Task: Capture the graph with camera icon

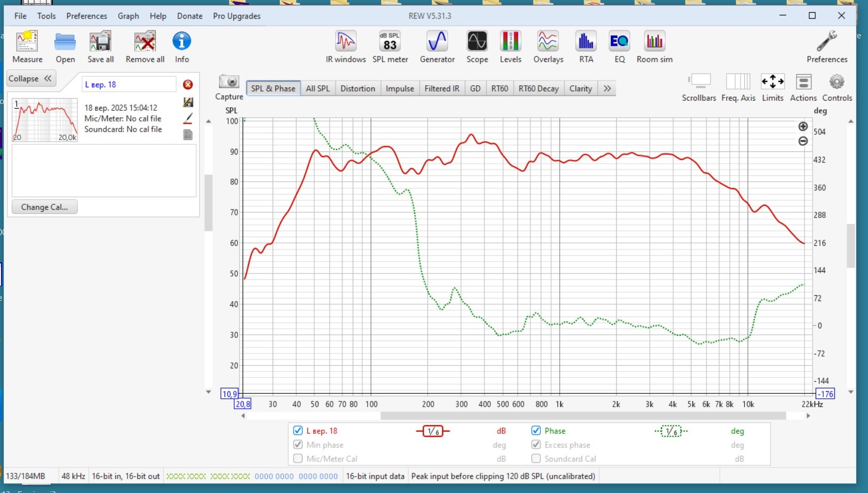Action: (x=229, y=87)
